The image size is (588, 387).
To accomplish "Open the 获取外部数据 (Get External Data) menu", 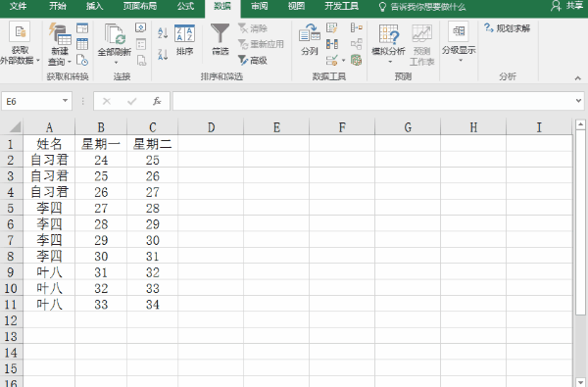I will (21, 44).
